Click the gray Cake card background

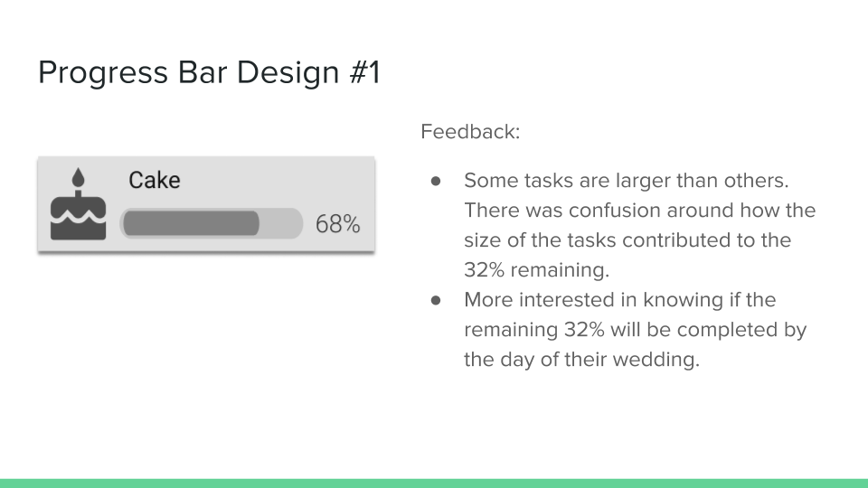(206, 204)
